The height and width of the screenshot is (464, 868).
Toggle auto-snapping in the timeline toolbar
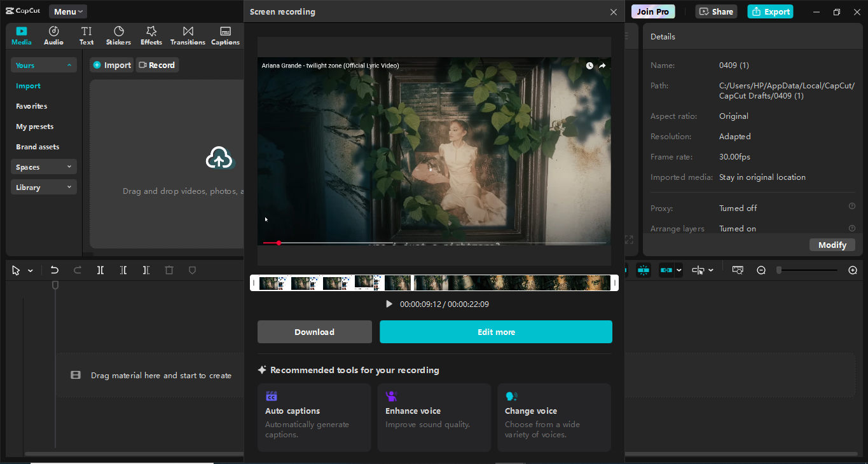643,270
